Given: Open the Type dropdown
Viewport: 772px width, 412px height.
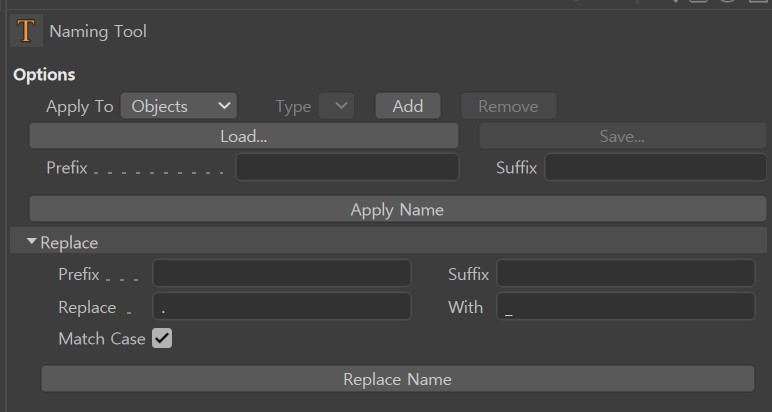Looking at the screenshot, I should pyautogui.click(x=336, y=106).
